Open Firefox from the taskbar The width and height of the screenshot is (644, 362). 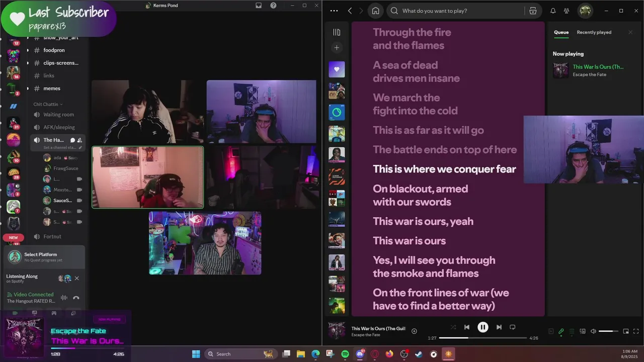pos(389,354)
